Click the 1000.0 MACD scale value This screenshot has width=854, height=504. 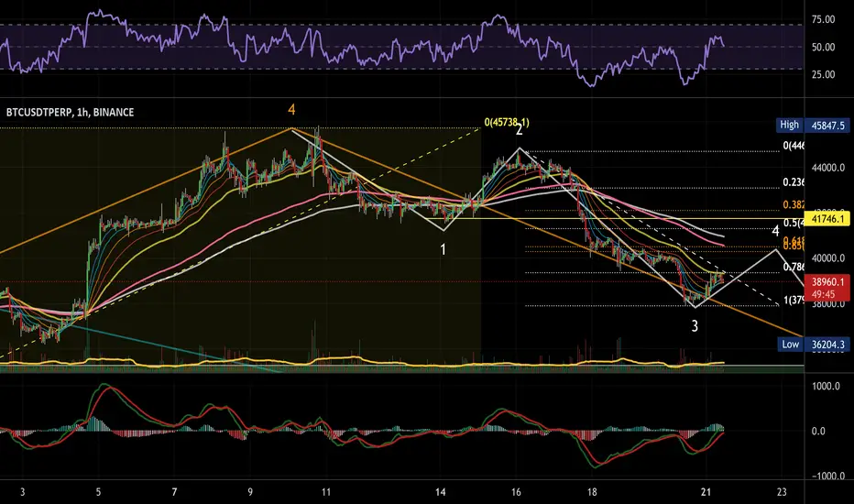[x=826, y=387]
